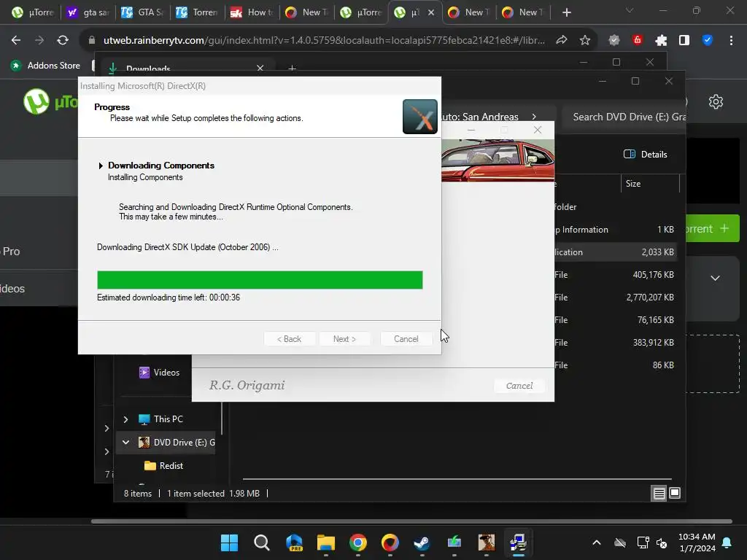Share this page via the share icon
Image resolution: width=747 pixels, height=560 pixels.
coord(562,41)
